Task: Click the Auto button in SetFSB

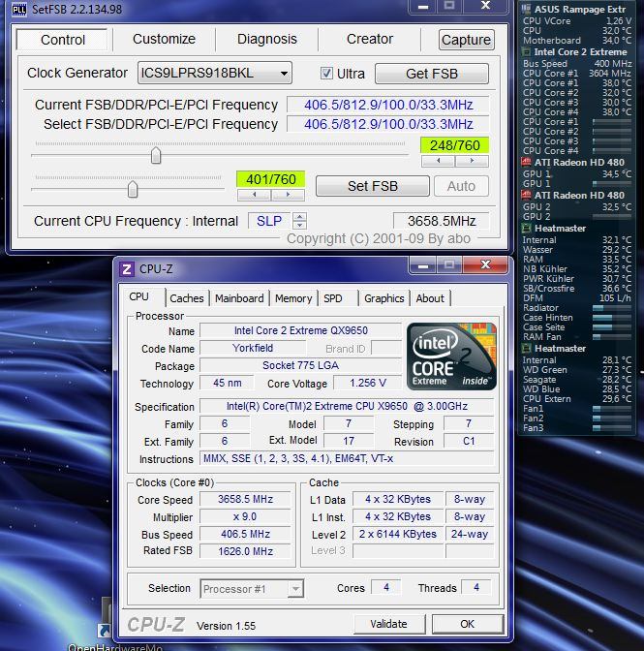Action: click(x=461, y=186)
